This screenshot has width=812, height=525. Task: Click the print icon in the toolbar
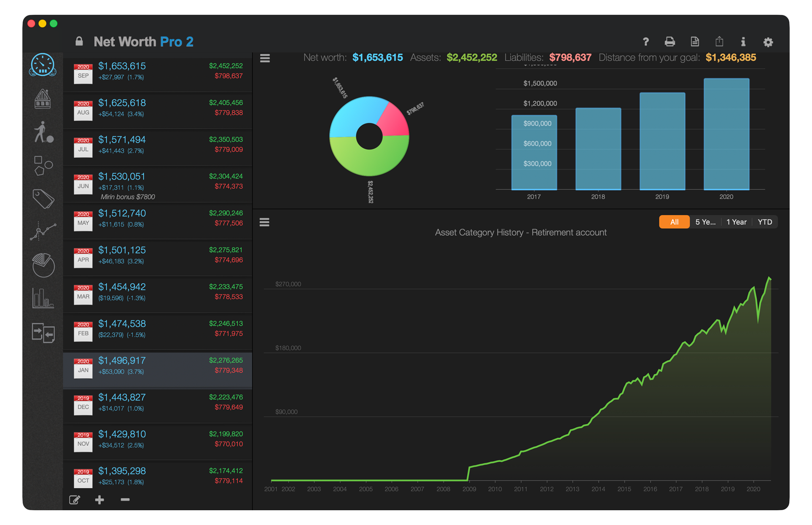coord(669,42)
